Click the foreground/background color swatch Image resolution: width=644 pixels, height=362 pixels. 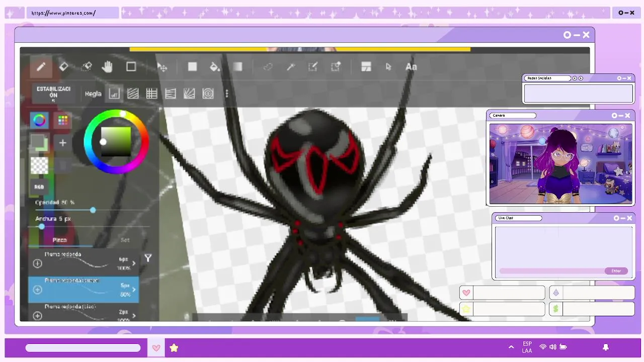[x=39, y=142]
